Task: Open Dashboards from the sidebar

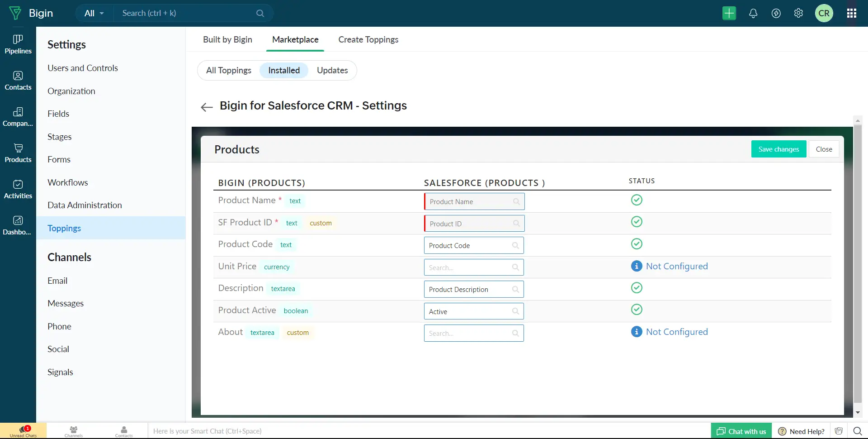Action: pyautogui.click(x=17, y=225)
